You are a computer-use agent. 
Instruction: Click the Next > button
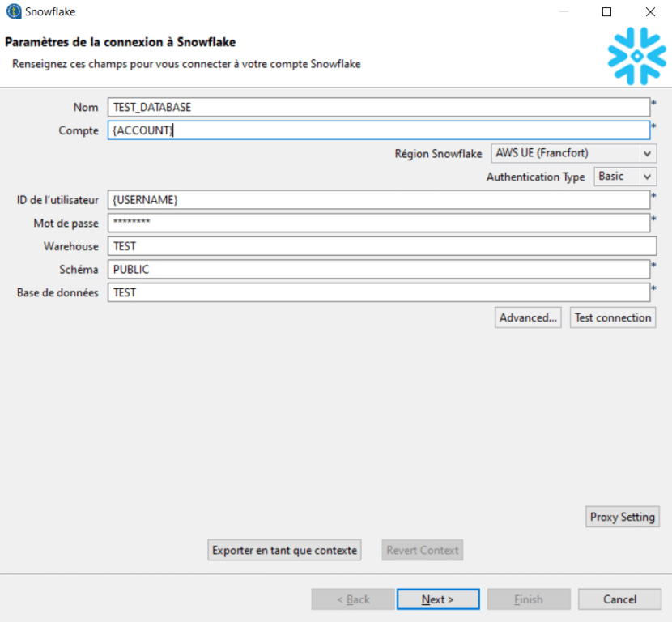[x=438, y=599]
